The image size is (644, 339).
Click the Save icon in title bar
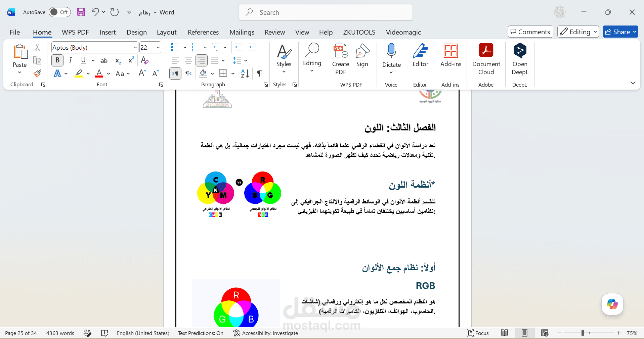81,12
